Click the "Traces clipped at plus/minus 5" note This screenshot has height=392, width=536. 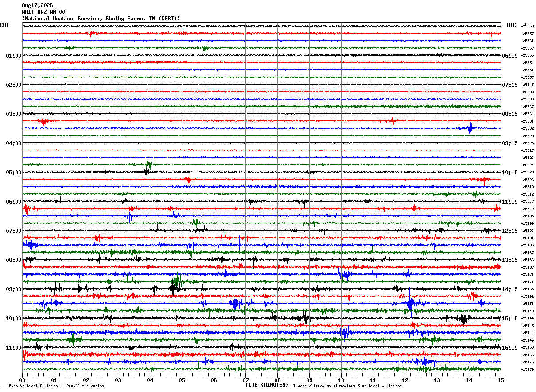point(348,386)
